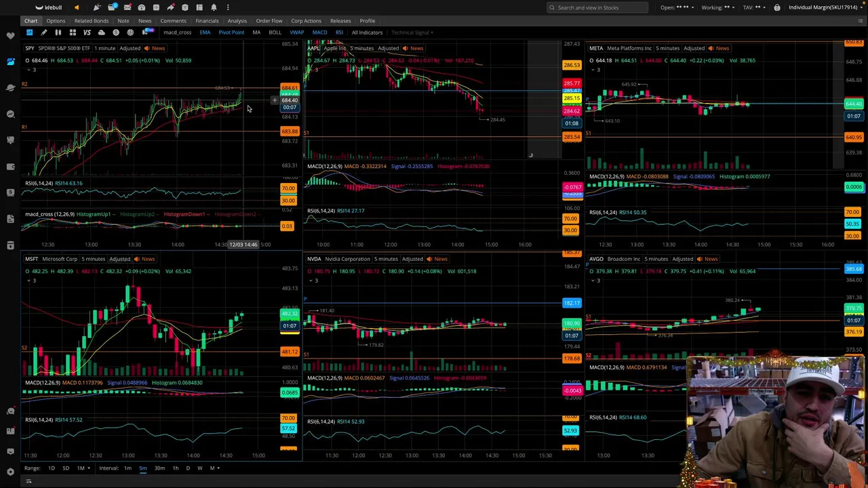Switch to the Related Bonds tab
Viewport: 868px width, 488px height.
[x=92, y=21]
